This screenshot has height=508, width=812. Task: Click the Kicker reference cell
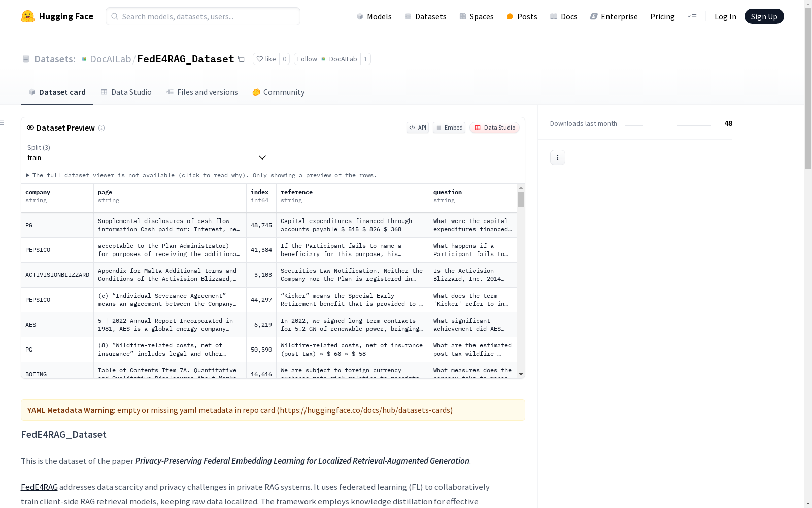[353, 300]
